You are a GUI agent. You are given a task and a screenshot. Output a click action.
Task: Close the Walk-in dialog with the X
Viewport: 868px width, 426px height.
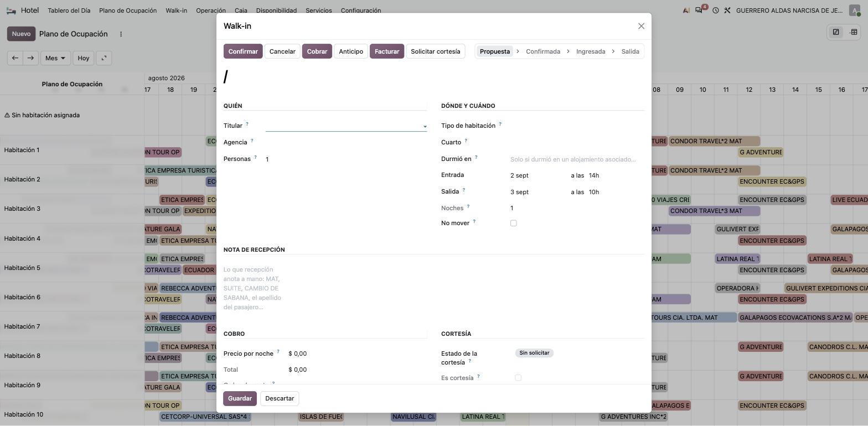pyautogui.click(x=641, y=26)
